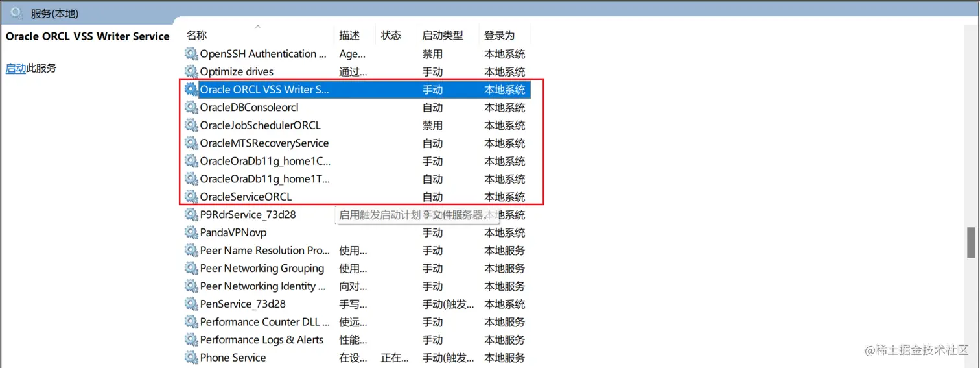This screenshot has width=980, height=368.
Task: Click the 禁用 startup type of OpenSSH Authentication
Action: click(432, 54)
